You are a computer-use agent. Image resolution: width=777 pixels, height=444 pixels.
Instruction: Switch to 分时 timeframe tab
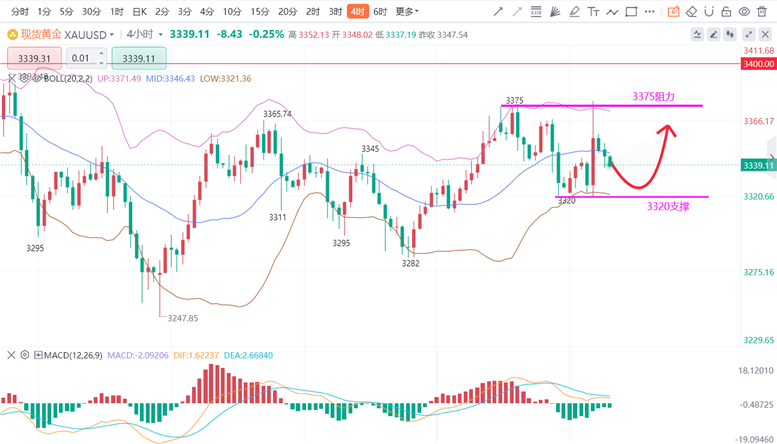pos(19,11)
